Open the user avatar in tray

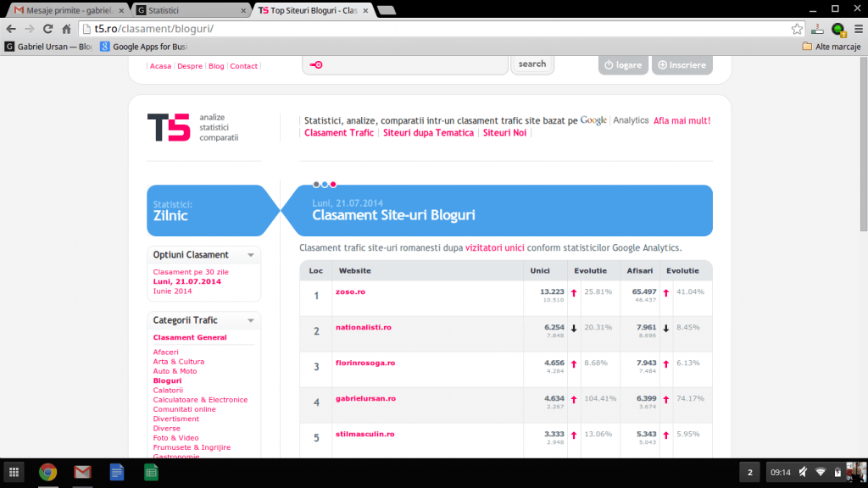[x=856, y=472]
